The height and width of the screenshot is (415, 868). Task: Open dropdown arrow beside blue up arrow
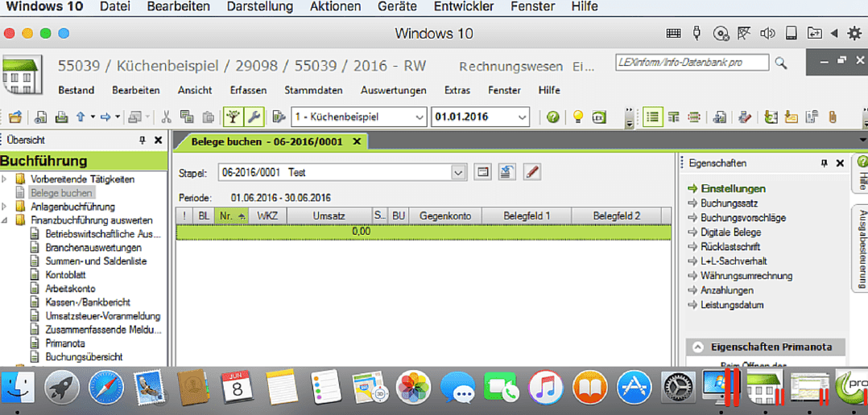click(x=93, y=117)
